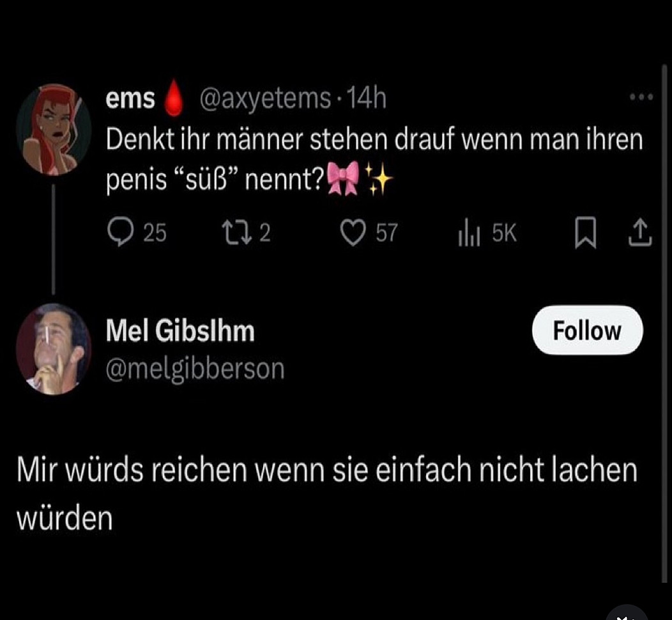This screenshot has width=672, height=620.
Task: Like the ems tweet with heart icon
Action: click(353, 233)
